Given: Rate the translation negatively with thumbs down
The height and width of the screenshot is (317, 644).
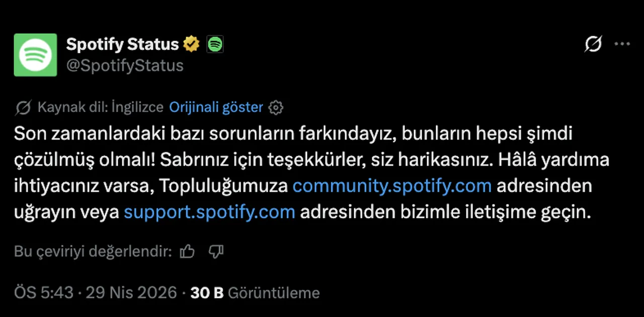Looking at the screenshot, I should [x=216, y=251].
